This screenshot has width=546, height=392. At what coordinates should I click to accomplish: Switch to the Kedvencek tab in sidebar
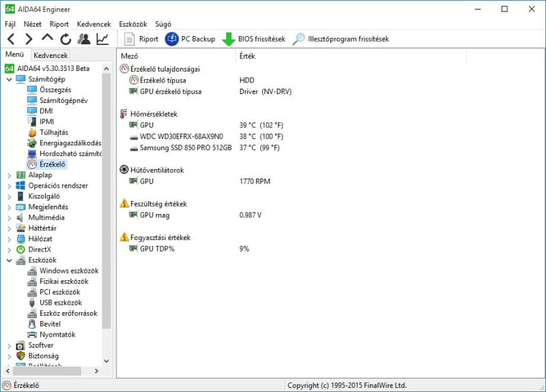[x=51, y=55]
